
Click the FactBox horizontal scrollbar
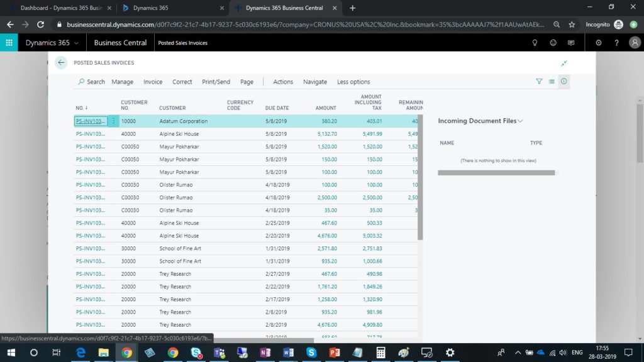point(496,173)
